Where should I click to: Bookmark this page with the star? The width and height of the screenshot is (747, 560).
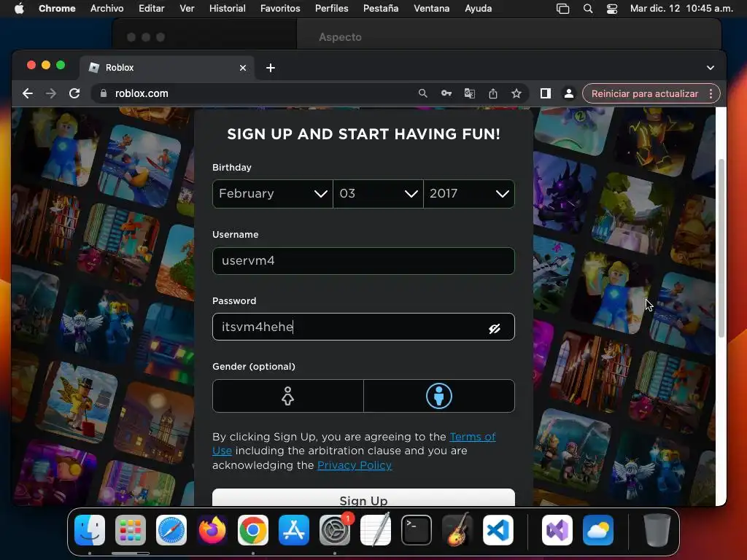(516, 93)
